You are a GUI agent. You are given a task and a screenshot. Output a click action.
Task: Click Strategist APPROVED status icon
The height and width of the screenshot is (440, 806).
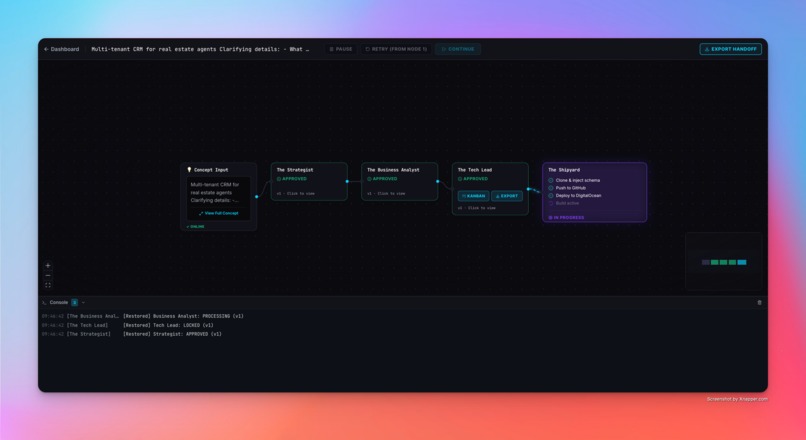pos(279,179)
